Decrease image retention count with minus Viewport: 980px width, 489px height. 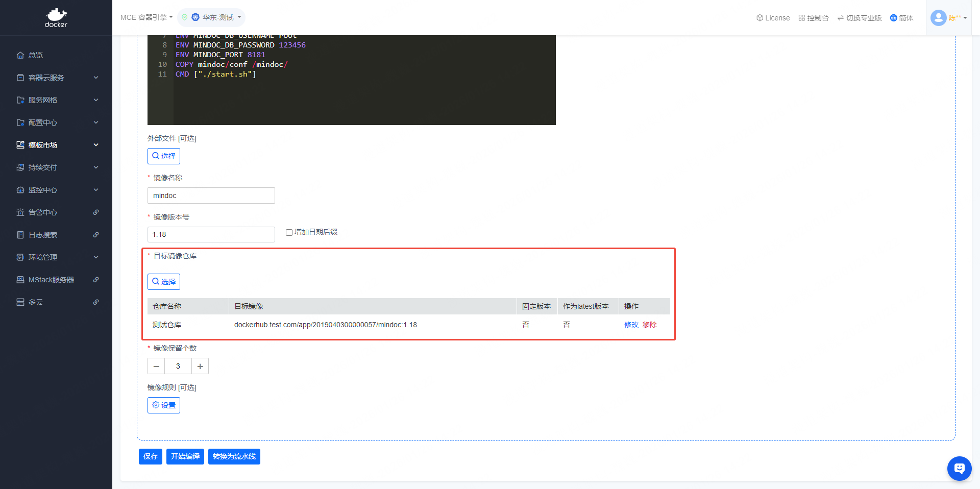pos(156,366)
